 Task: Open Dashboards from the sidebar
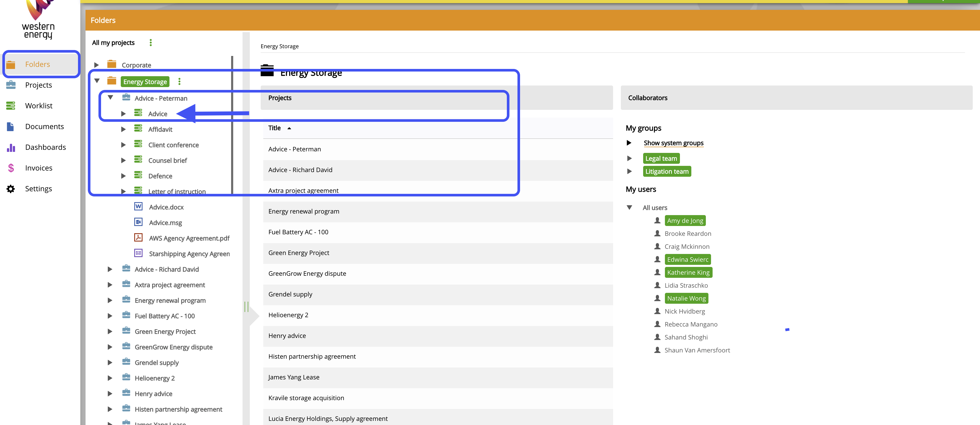[x=46, y=147]
